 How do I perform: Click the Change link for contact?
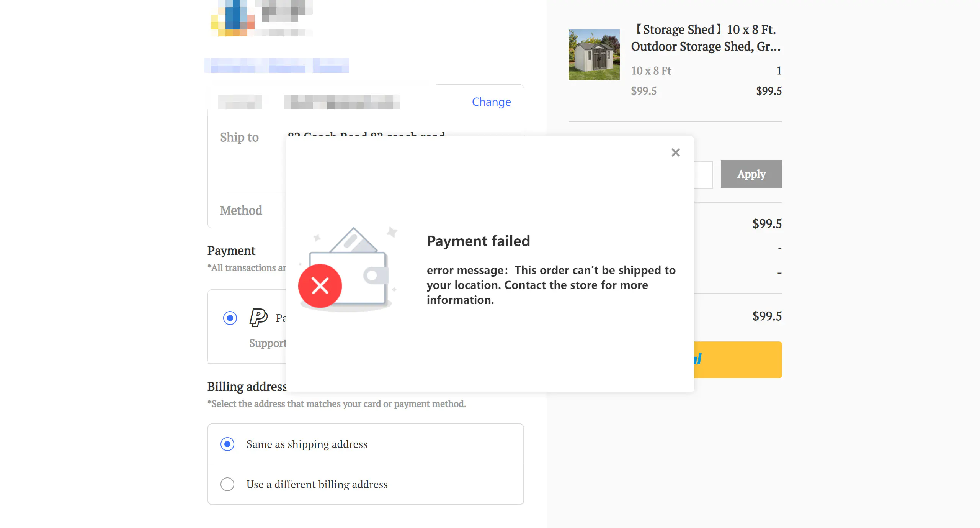pyautogui.click(x=491, y=102)
